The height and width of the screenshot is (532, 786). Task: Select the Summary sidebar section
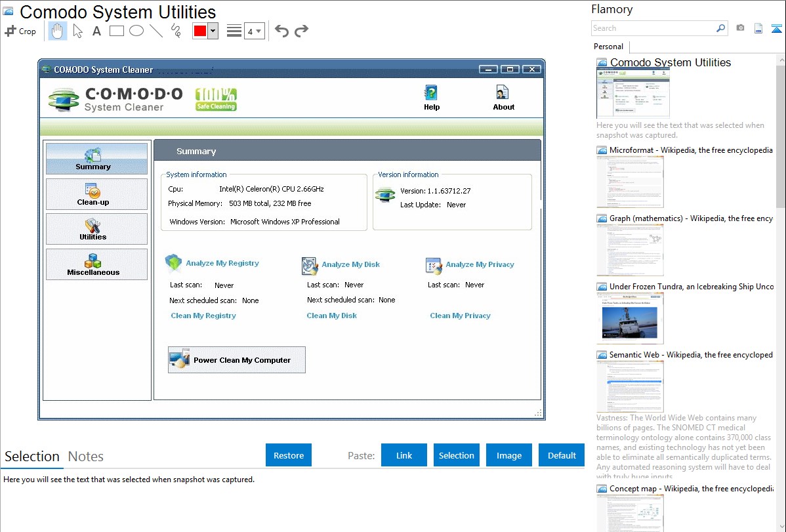[96, 159]
